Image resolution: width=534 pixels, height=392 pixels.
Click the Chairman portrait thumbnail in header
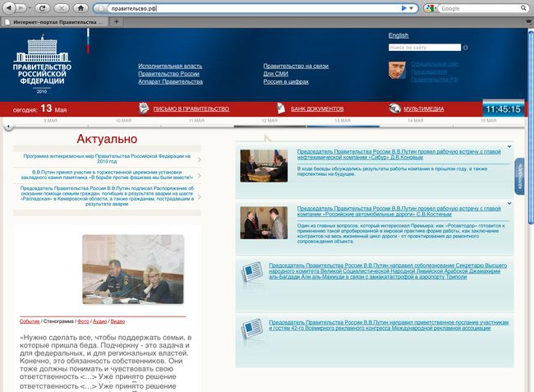click(x=397, y=70)
